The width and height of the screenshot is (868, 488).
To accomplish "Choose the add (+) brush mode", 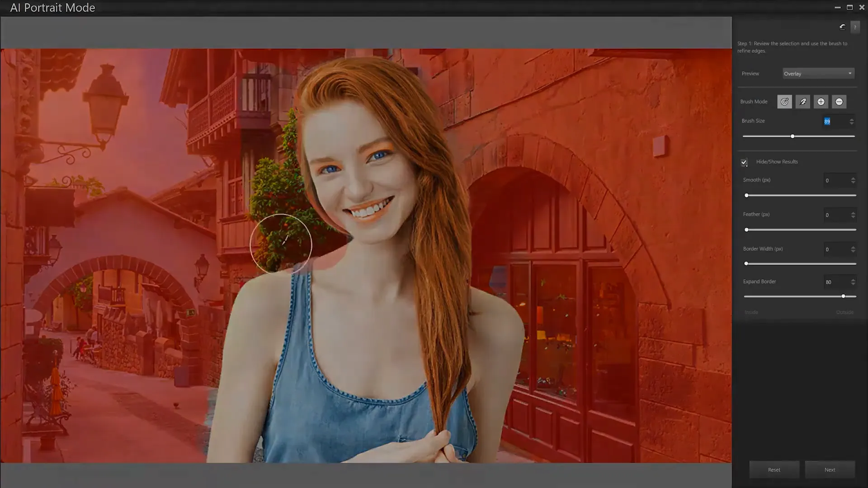I will [x=821, y=102].
